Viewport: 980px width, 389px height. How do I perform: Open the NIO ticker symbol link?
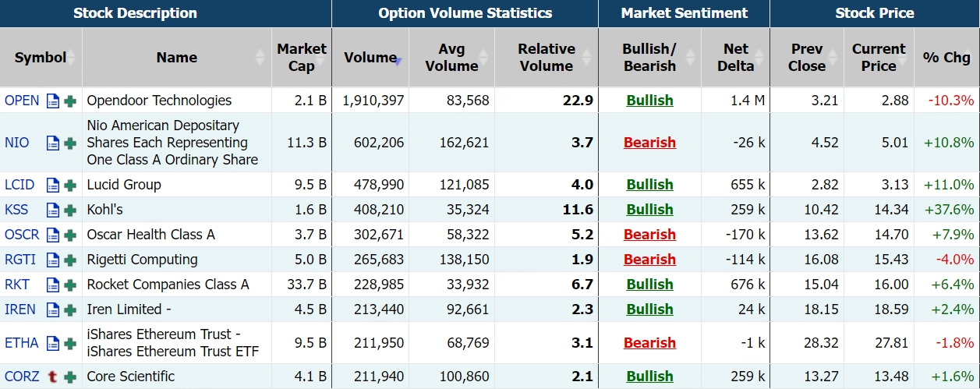17,143
